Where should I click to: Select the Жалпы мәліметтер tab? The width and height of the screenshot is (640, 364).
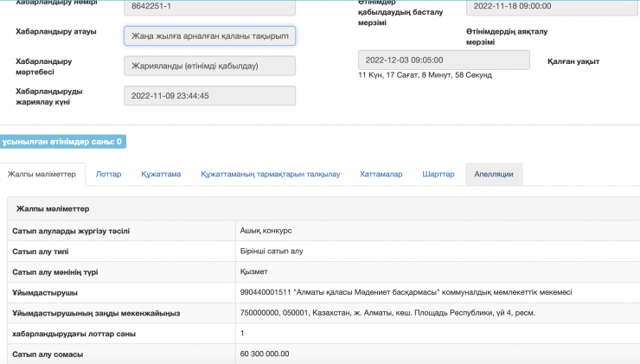pos(42,174)
